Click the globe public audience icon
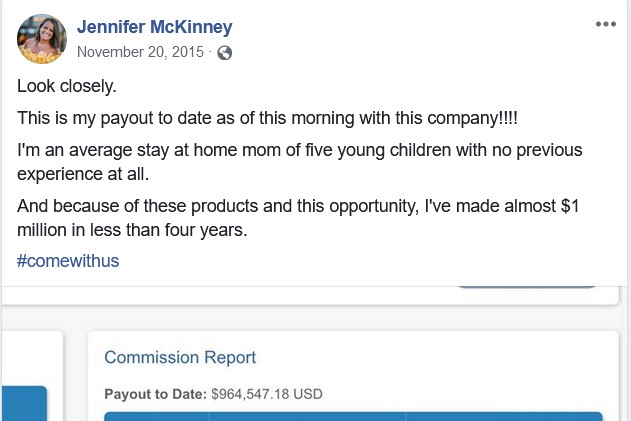631x421 pixels. [225, 53]
